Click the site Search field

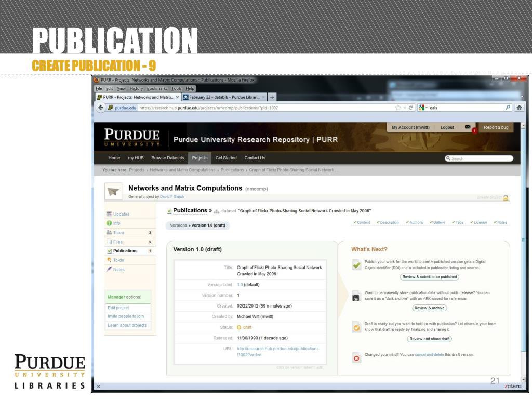pyautogui.click(x=478, y=158)
